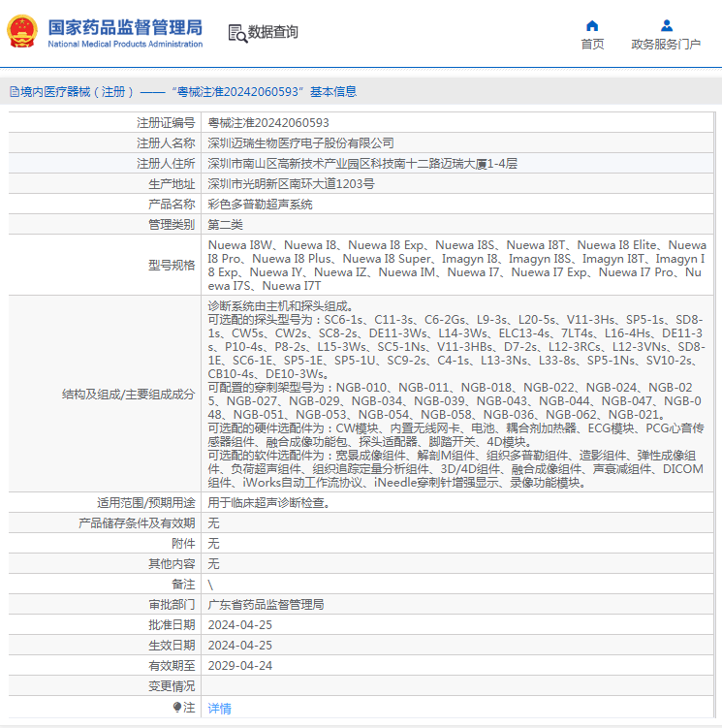Click approving department 广东省药品监督管理局

[266, 605]
